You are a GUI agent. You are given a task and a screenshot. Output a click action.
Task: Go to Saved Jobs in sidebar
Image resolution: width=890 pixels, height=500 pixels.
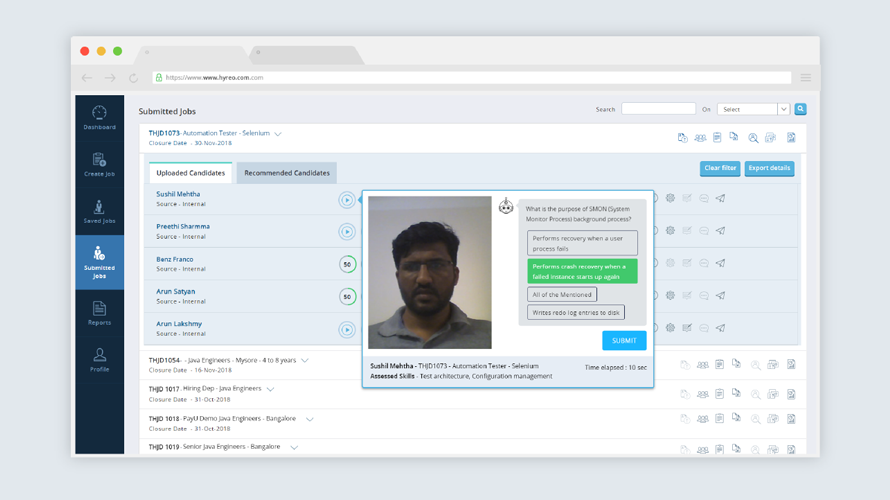(x=99, y=211)
